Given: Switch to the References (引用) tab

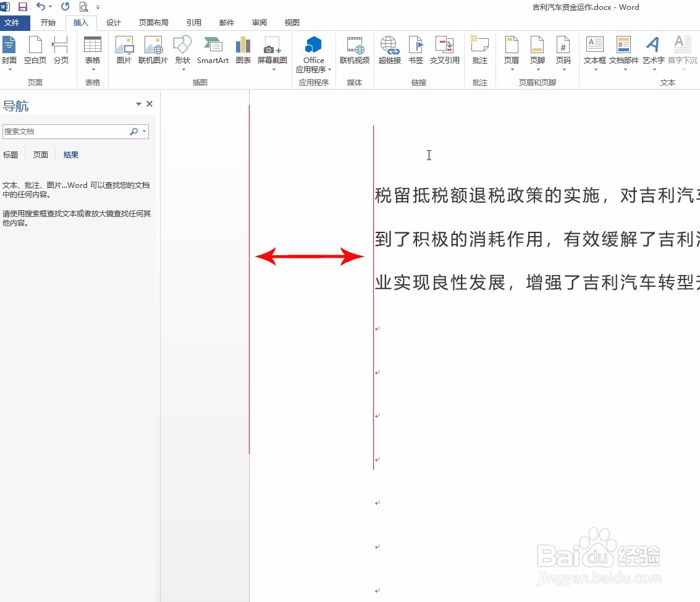Looking at the screenshot, I should tap(194, 23).
